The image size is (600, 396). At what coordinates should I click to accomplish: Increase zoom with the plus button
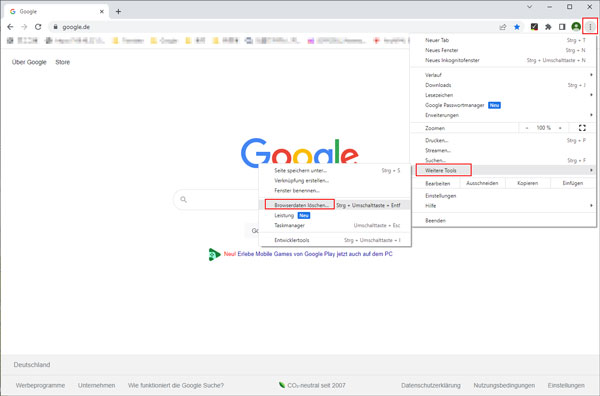(560, 128)
